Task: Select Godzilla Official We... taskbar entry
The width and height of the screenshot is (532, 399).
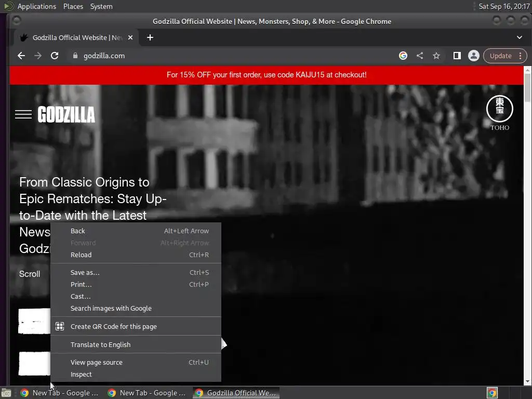Action: pyautogui.click(x=236, y=393)
